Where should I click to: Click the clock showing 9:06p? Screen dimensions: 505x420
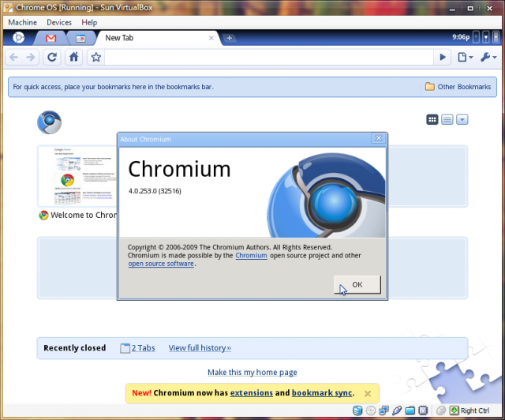[461, 37]
